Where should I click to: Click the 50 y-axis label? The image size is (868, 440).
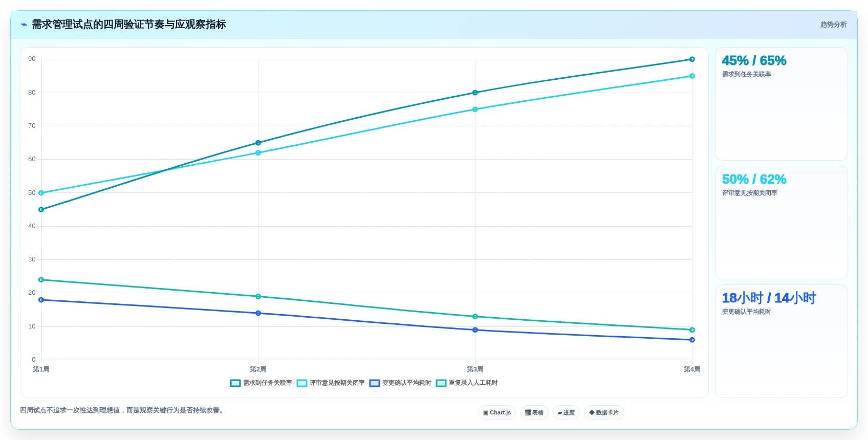[x=32, y=193]
